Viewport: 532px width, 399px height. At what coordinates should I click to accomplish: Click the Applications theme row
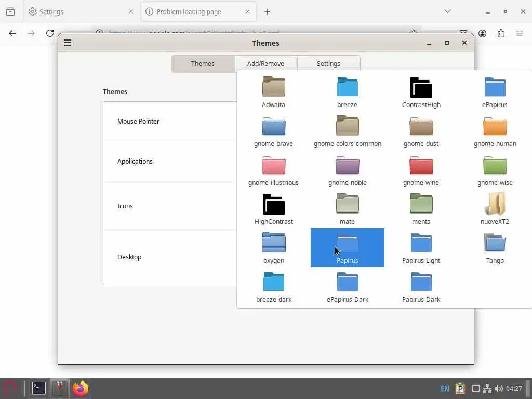[x=170, y=162]
